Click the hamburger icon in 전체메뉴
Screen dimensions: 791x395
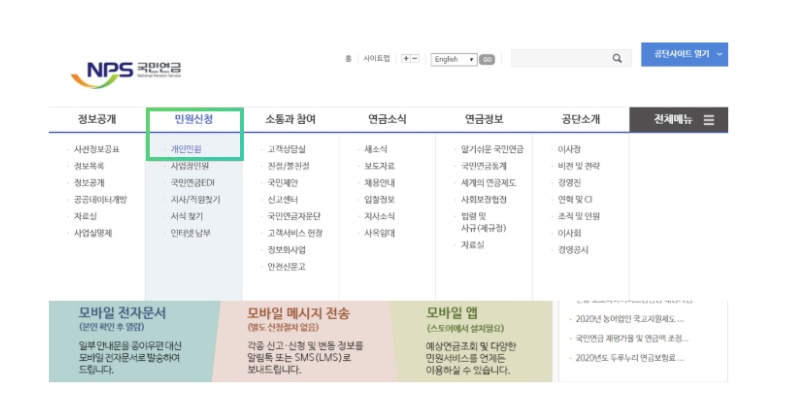tap(709, 120)
